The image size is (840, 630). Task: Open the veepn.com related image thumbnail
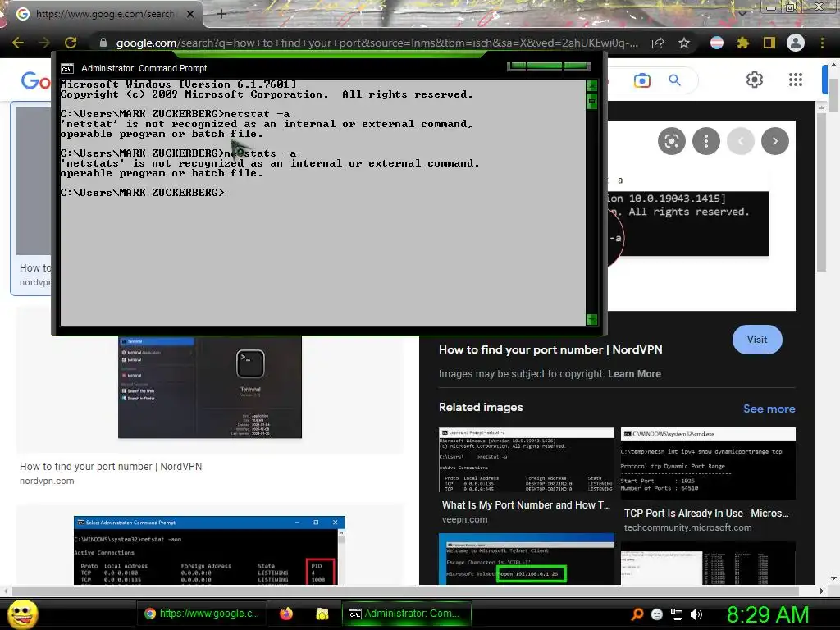coord(526,459)
